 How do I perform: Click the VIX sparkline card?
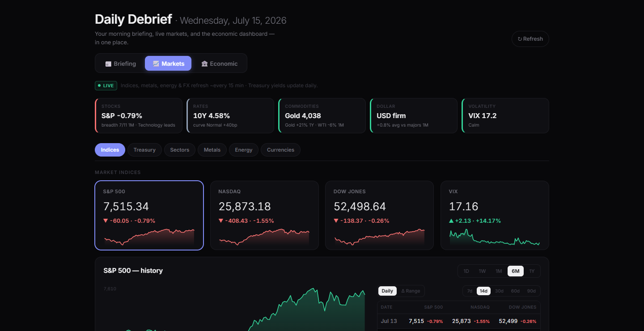coord(495,215)
